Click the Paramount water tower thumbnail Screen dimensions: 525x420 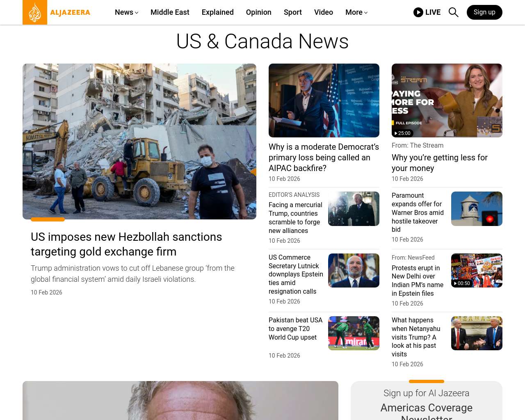pos(477,209)
